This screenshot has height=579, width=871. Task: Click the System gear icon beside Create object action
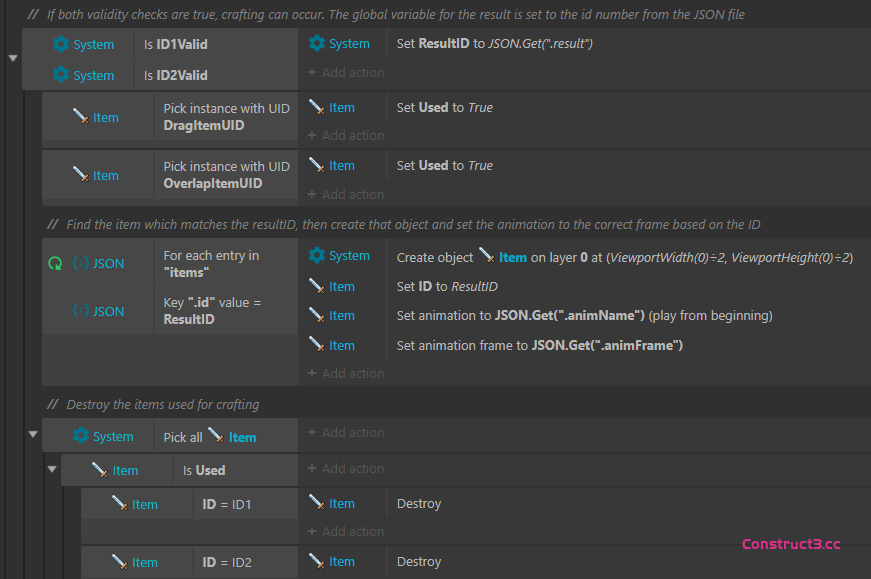[317, 256]
